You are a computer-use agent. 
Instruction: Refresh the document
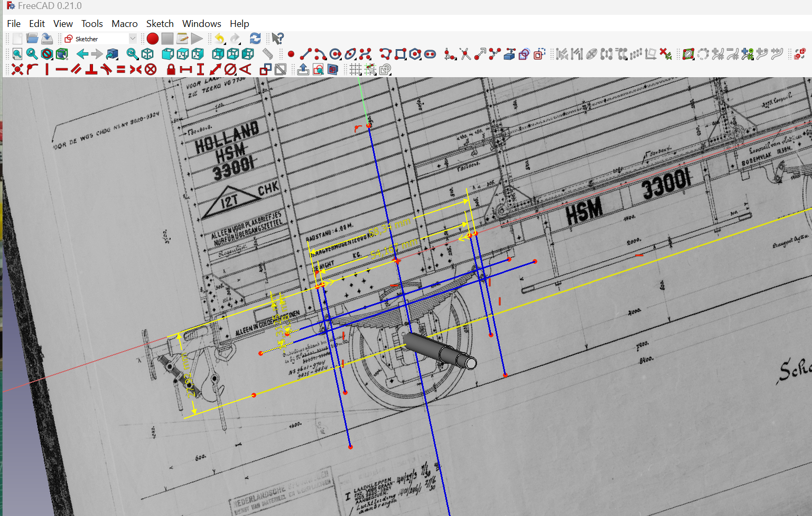(255, 39)
